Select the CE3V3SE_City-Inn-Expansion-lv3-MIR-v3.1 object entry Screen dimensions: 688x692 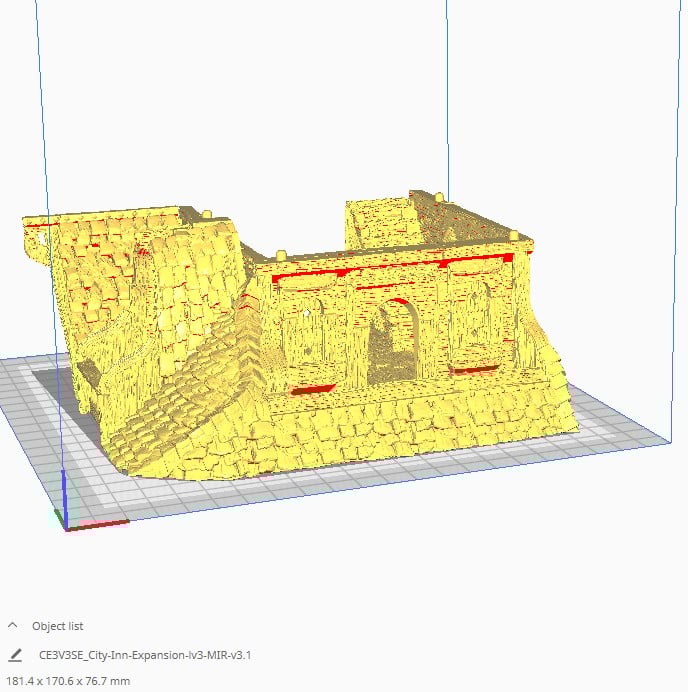(x=145, y=655)
